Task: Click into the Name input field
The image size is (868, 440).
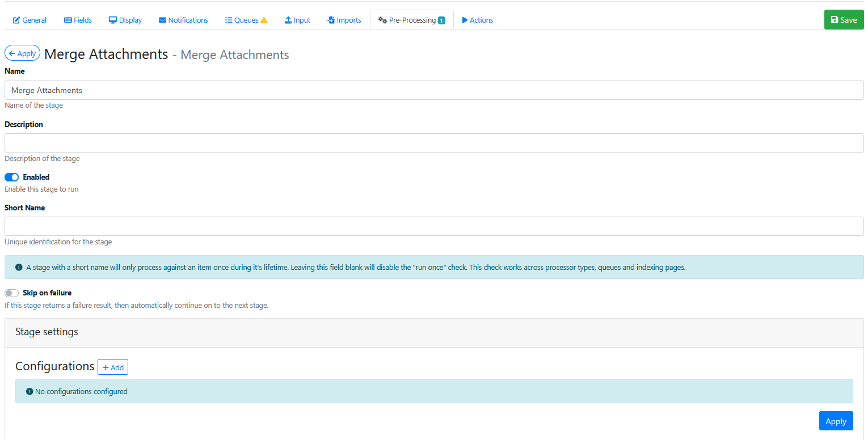Action: (434, 90)
